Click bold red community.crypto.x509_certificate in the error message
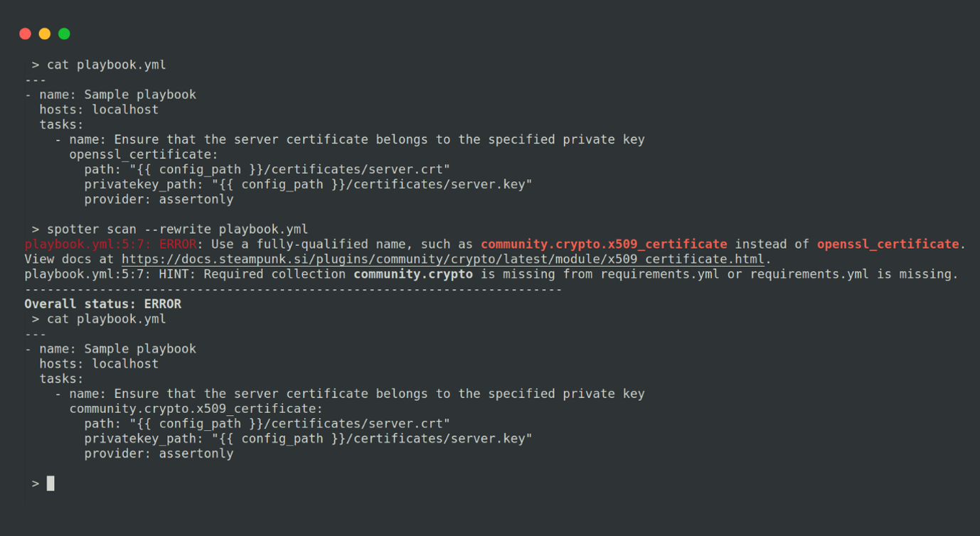The image size is (980, 536). pos(604,244)
